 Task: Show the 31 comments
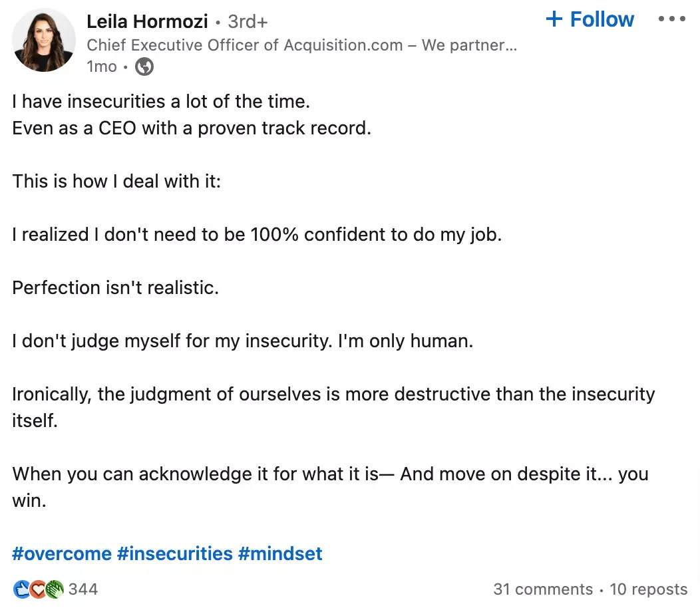[542, 589]
